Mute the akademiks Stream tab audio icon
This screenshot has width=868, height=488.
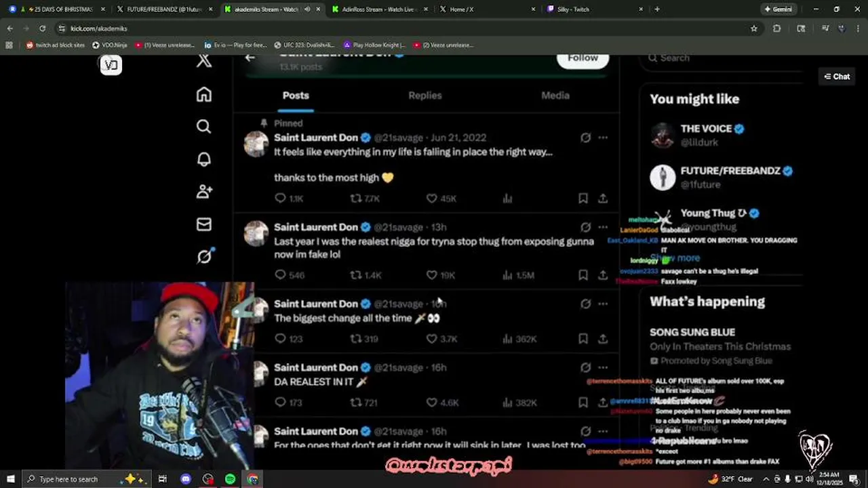coord(308,9)
